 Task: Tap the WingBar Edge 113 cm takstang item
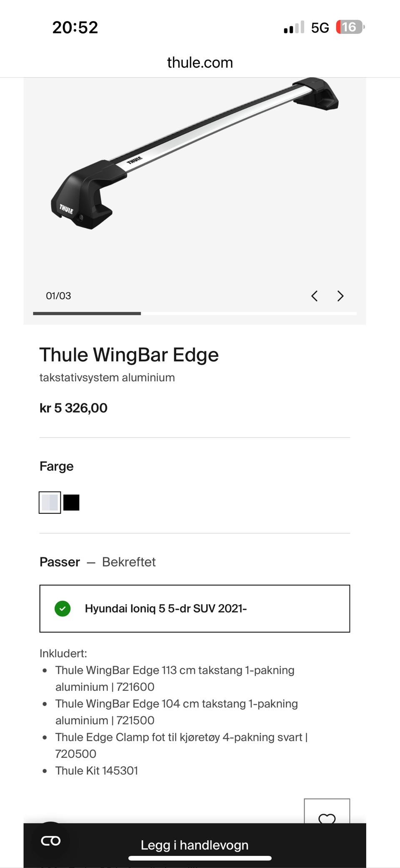pyautogui.click(x=175, y=678)
